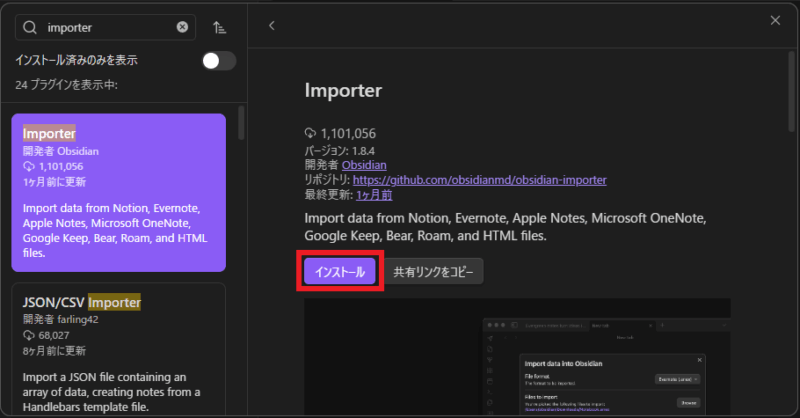The width and height of the screenshot is (800, 418).
Task: Go back with the left chevron
Action: pos(271,26)
